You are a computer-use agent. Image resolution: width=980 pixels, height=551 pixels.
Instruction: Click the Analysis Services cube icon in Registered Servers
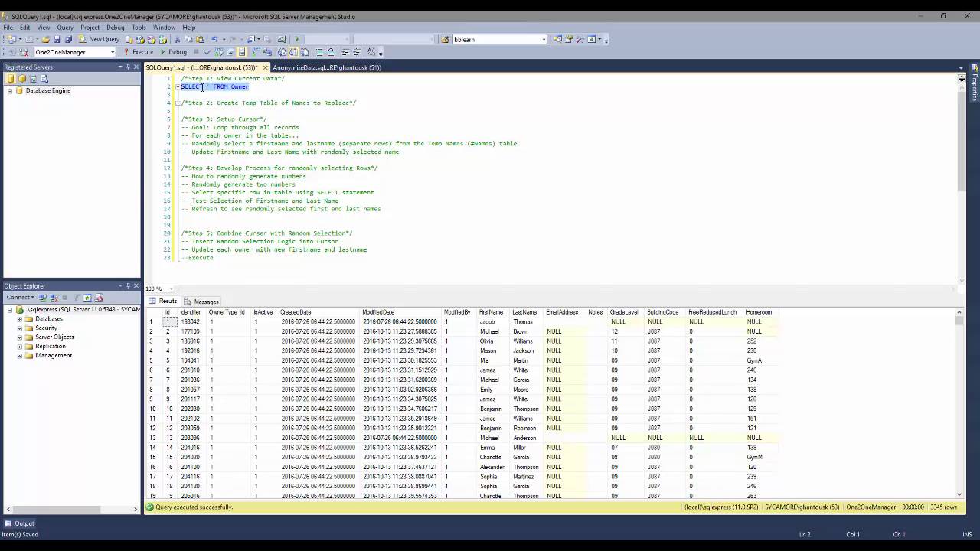coord(21,79)
